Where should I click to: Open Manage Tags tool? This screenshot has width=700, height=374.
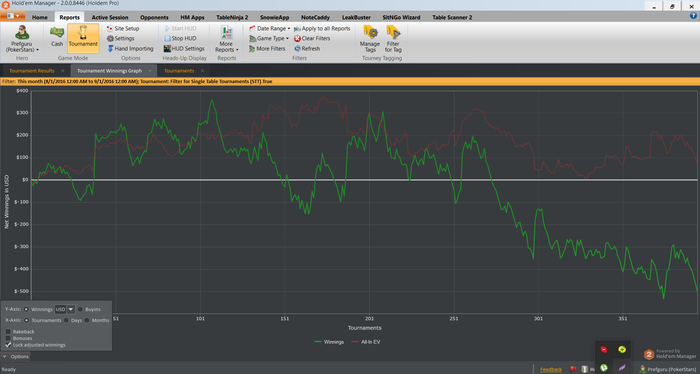[370, 33]
